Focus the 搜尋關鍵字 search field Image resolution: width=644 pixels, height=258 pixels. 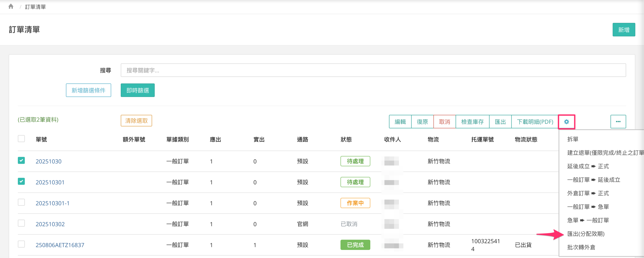373,70
